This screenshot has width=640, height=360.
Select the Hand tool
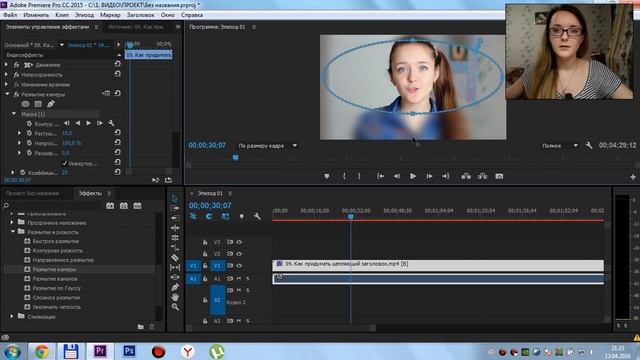click(175, 297)
